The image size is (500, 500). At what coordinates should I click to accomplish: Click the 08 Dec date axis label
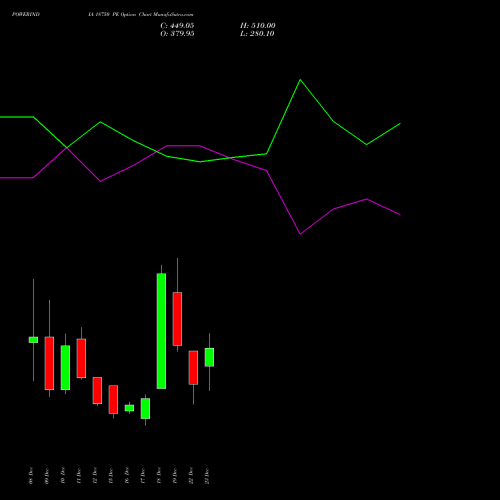tap(31, 476)
